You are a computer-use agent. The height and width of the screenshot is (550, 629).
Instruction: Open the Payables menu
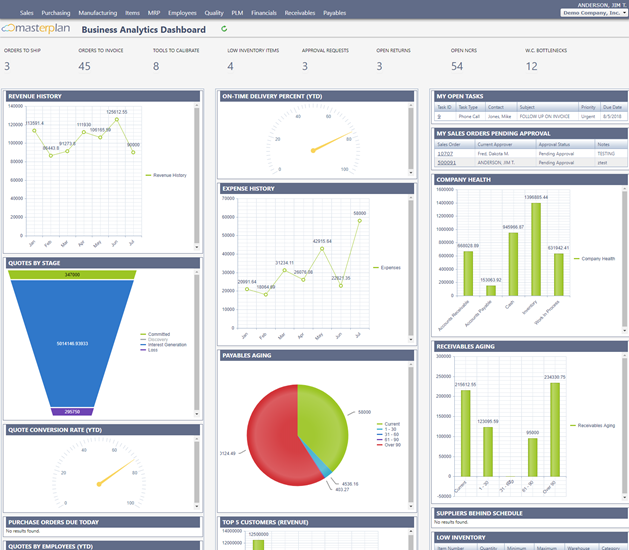pyautogui.click(x=334, y=13)
